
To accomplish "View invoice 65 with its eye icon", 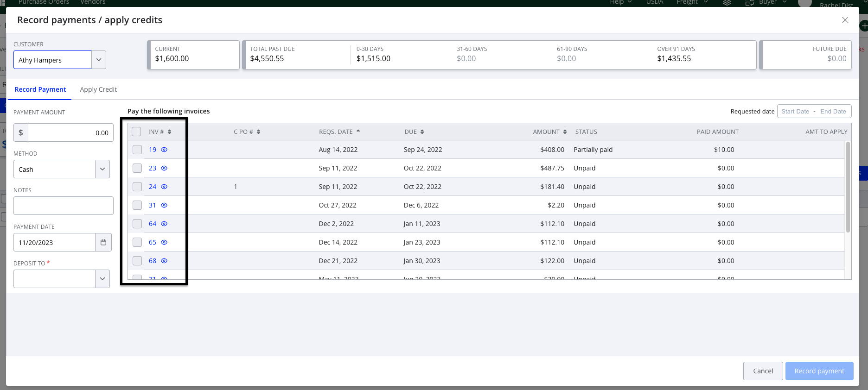I will [164, 242].
